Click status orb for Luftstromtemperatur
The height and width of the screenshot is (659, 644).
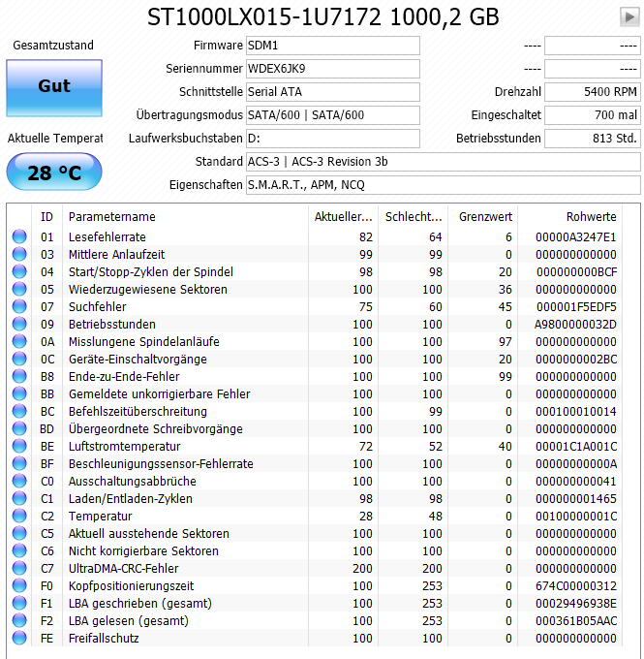[x=19, y=446]
